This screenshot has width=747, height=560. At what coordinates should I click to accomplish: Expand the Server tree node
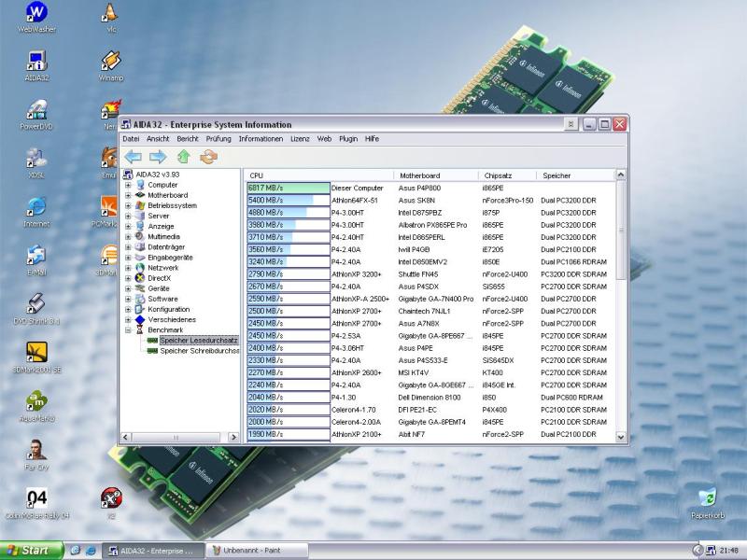[x=128, y=216]
